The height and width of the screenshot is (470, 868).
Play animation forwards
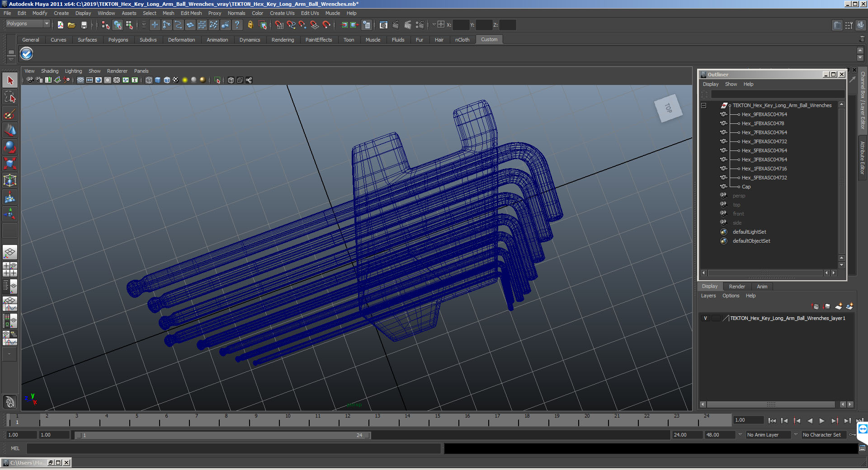point(822,421)
